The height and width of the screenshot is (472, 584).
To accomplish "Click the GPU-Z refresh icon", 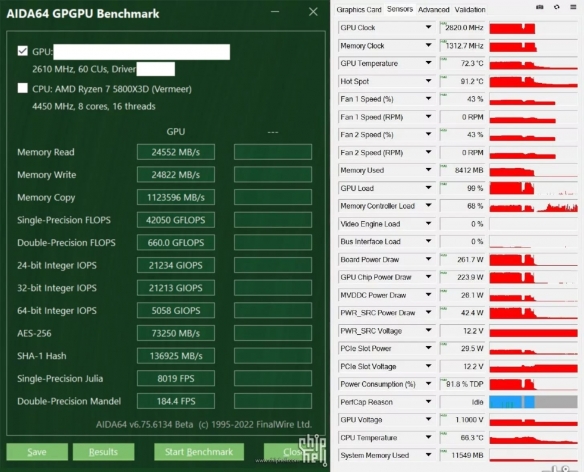I will [x=556, y=7].
